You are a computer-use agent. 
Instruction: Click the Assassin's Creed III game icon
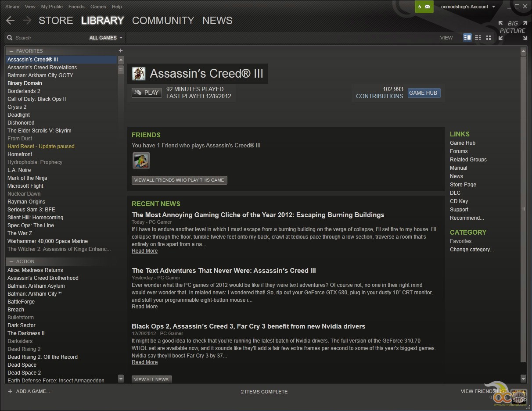coord(139,74)
